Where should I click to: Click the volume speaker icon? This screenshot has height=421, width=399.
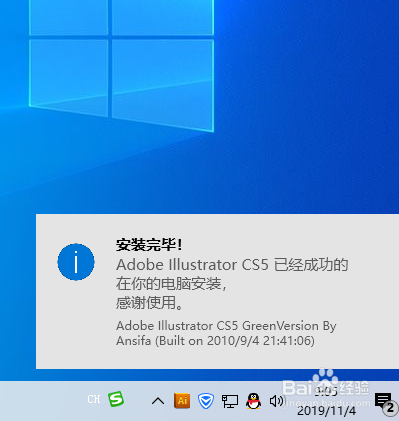[276, 401]
